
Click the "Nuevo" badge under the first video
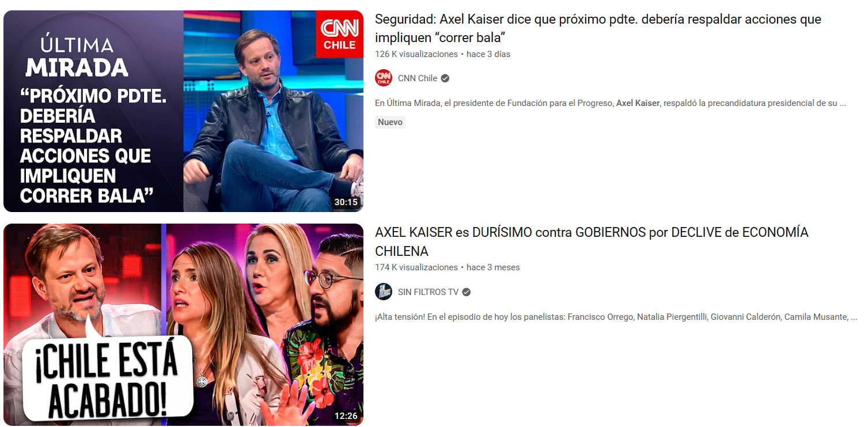pos(390,122)
